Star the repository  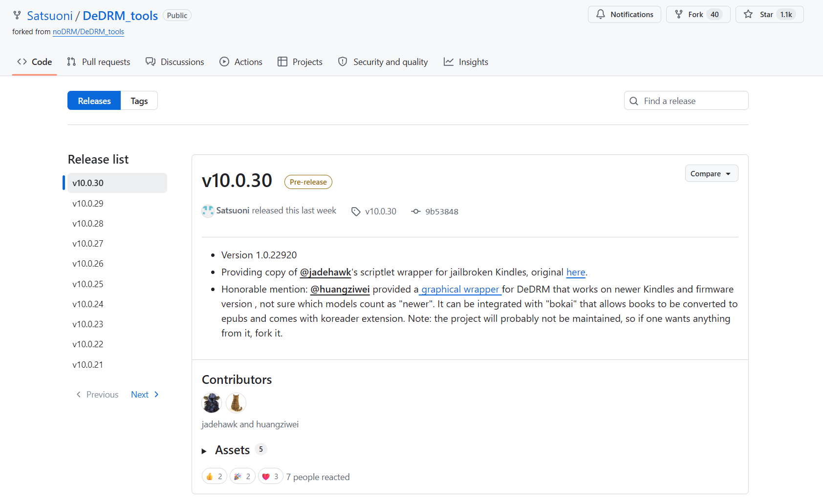[x=770, y=15]
